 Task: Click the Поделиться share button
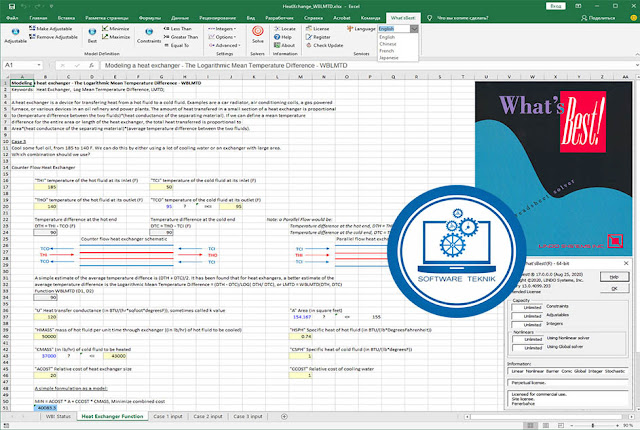pyautogui.click(x=598, y=18)
